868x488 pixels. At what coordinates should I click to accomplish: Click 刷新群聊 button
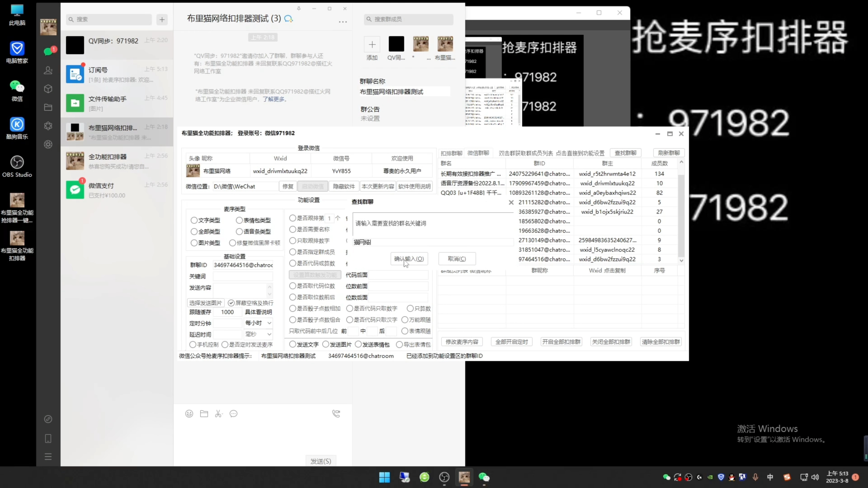669,153
